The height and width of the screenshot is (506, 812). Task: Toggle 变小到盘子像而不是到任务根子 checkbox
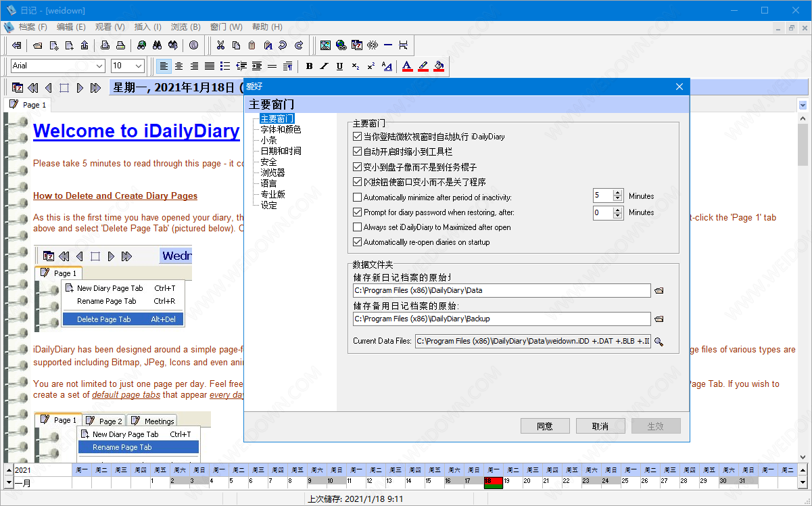[x=358, y=167]
